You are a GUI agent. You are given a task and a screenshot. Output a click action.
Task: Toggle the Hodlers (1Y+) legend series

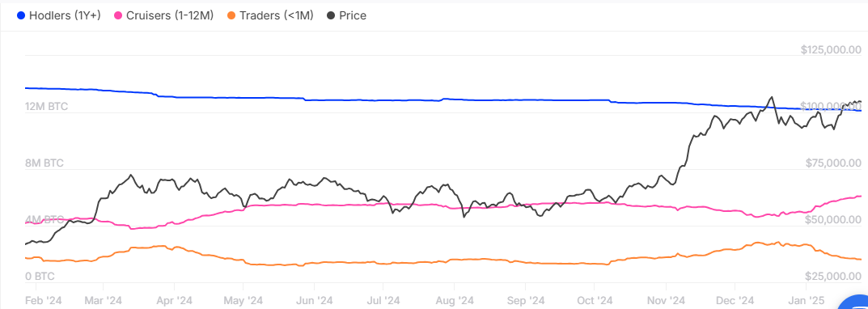tap(59, 15)
